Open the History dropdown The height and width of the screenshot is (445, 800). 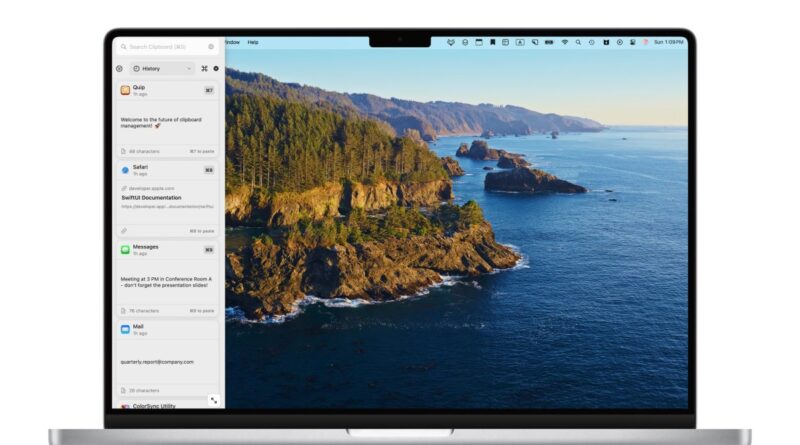point(162,68)
